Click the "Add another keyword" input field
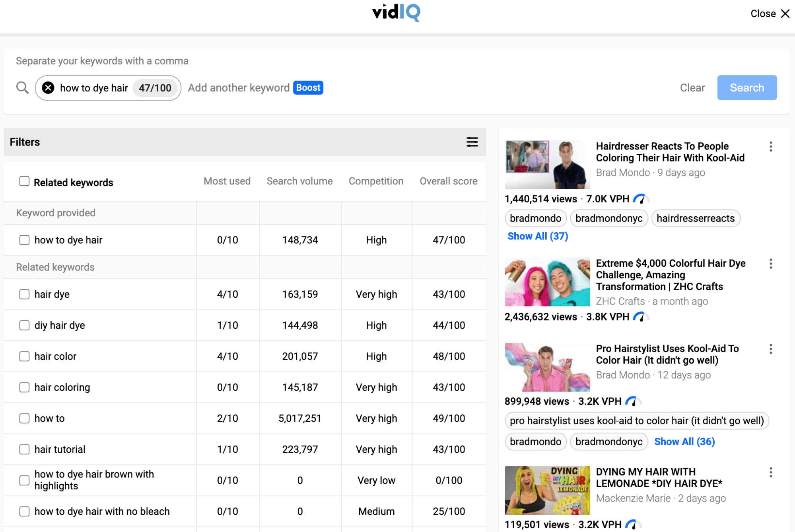 point(239,87)
